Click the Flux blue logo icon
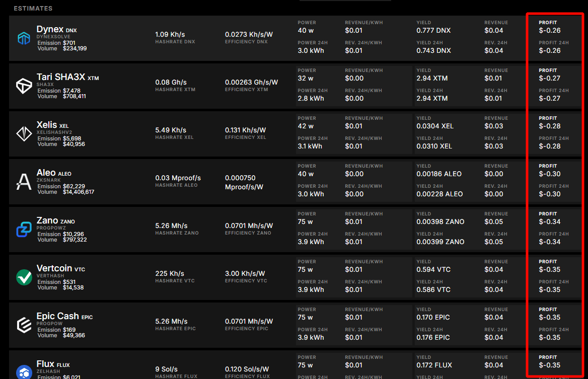 click(24, 372)
